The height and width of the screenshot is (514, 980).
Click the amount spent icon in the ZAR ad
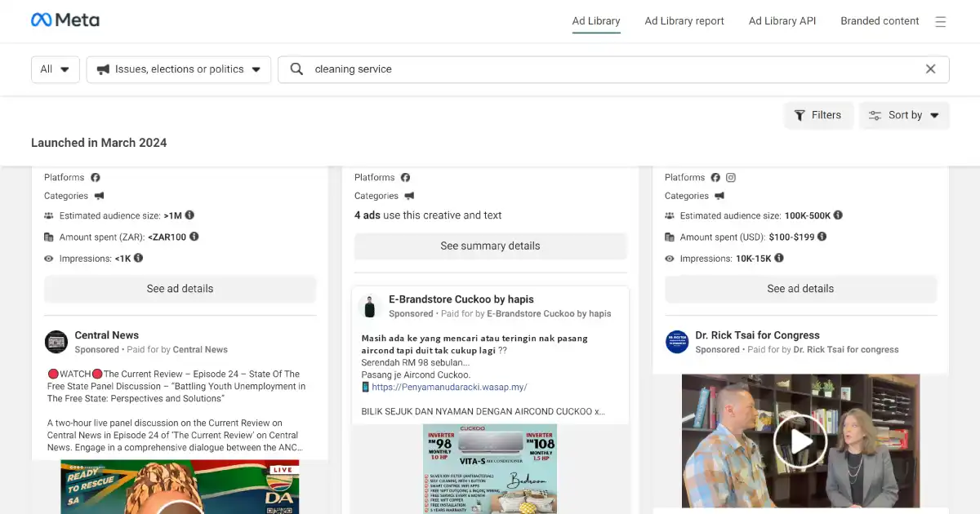49,237
